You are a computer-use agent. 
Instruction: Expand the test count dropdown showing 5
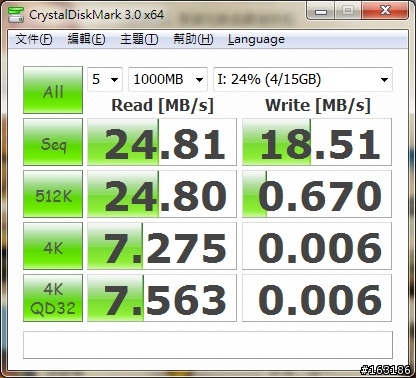(105, 79)
